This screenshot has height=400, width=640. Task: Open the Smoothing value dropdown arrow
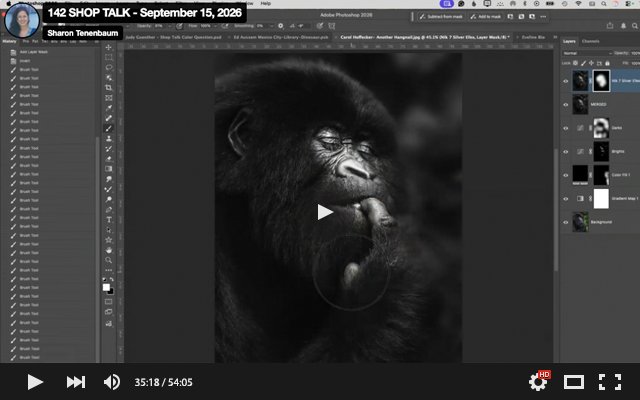click(271, 26)
